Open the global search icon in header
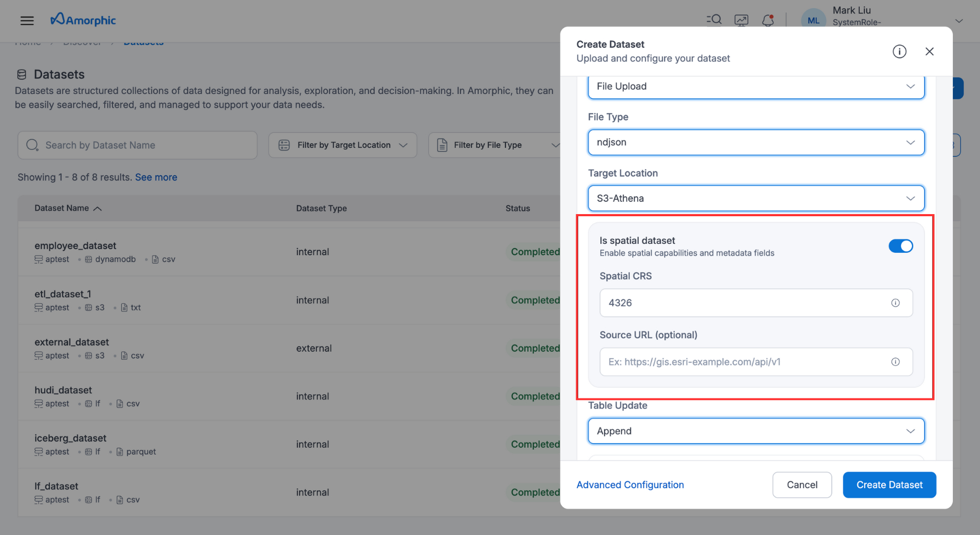 pyautogui.click(x=714, y=20)
